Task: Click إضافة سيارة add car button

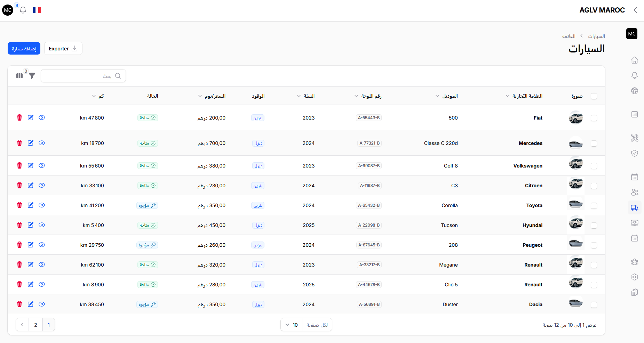Action: tap(24, 48)
